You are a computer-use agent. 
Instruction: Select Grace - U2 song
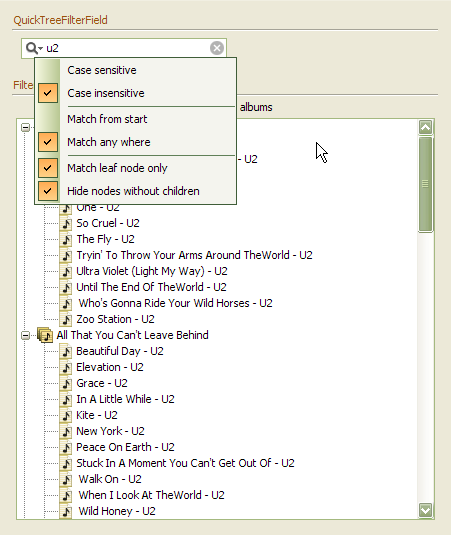[x=102, y=383]
